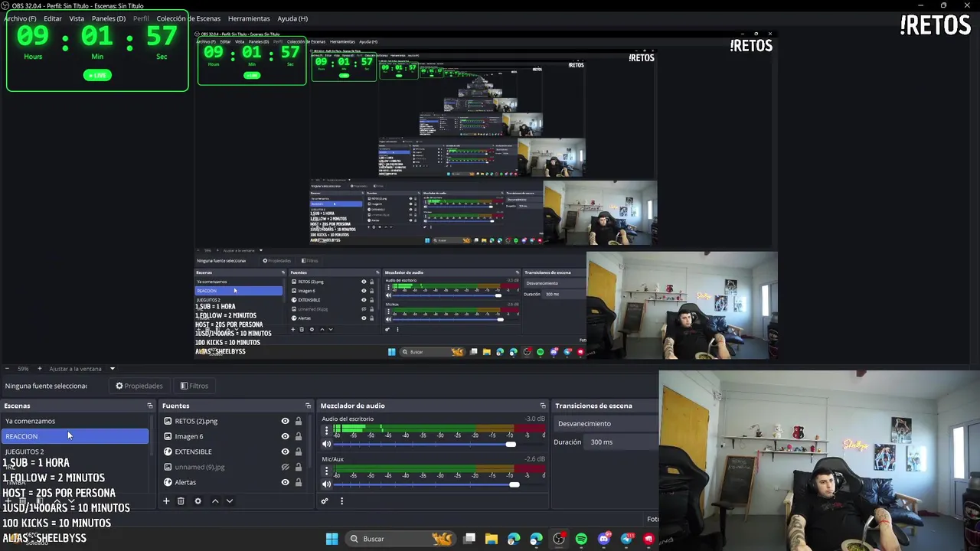The width and height of the screenshot is (980, 551).
Task: Click the Imagen 6 image source icon
Action: 168,436
